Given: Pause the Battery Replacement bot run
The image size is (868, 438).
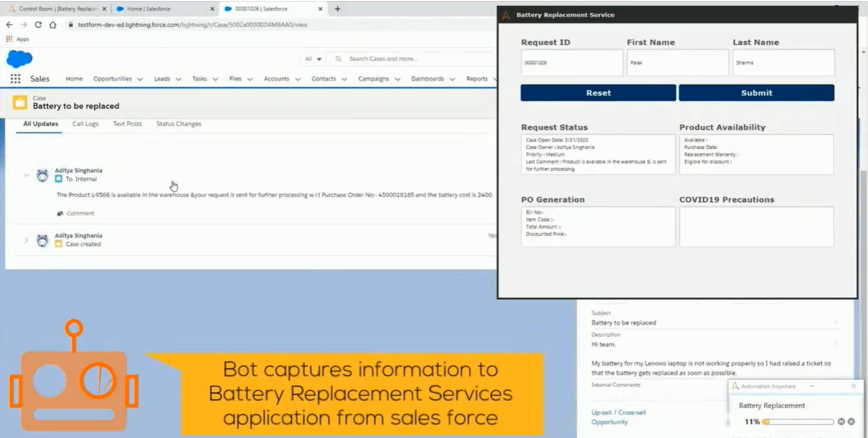Looking at the screenshot, I should click(841, 422).
